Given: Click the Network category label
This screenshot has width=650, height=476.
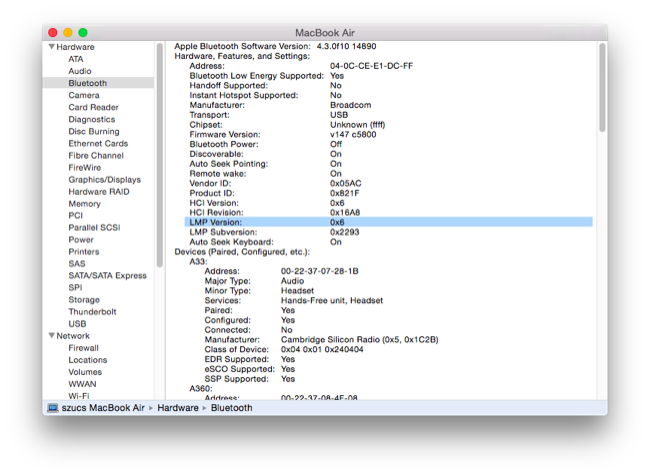Looking at the screenshot, I should pyautogui.click(x=73, y=335).
